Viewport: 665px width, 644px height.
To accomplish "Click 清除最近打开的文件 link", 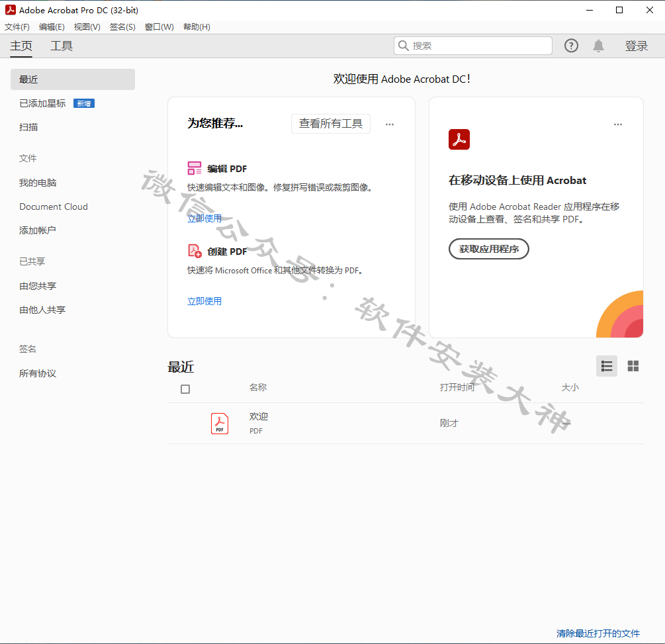I will tap(598, 633).
